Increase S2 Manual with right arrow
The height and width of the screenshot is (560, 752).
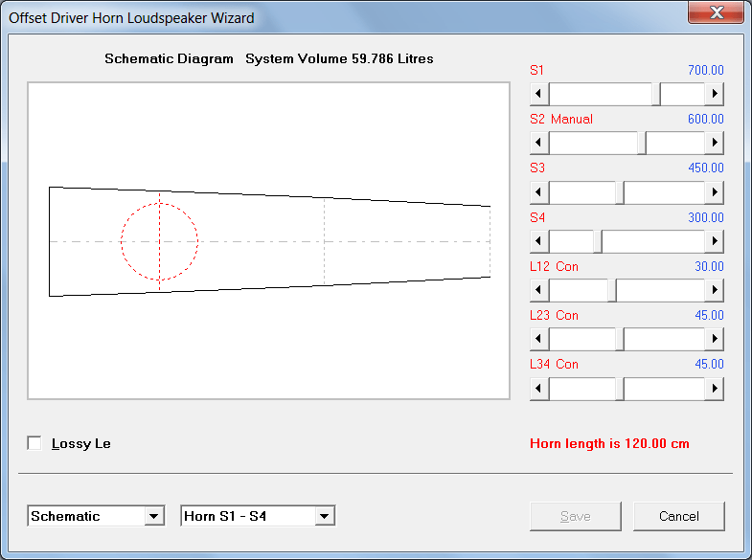click(714, 143)
